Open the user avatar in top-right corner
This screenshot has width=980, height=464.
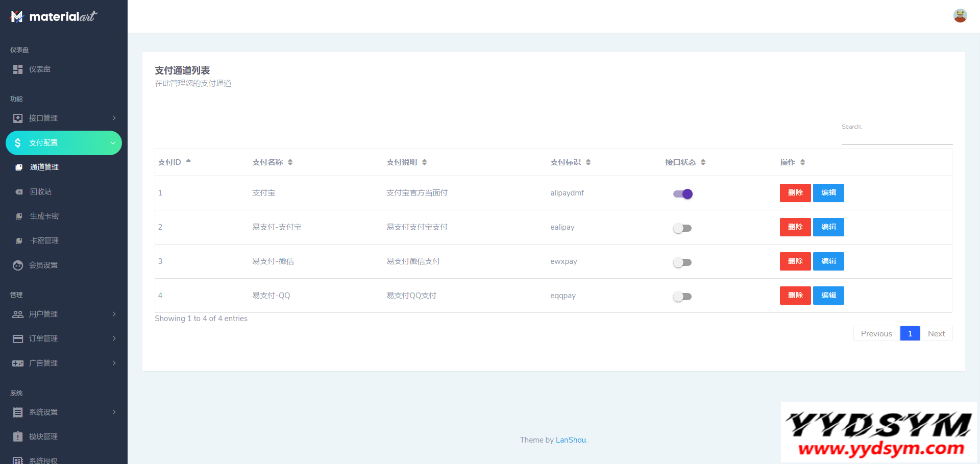[960, 16]
